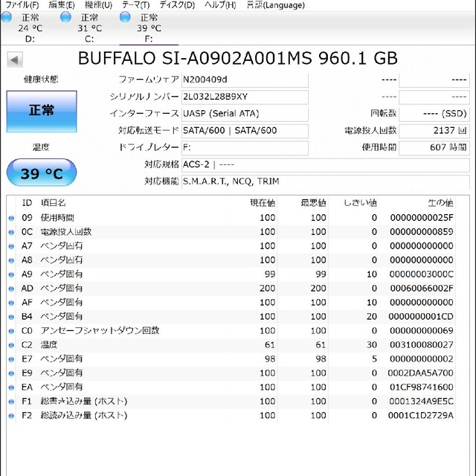Click status dot of row F1
The height and width of the screenshot is (476, 476).
point(11,402)
